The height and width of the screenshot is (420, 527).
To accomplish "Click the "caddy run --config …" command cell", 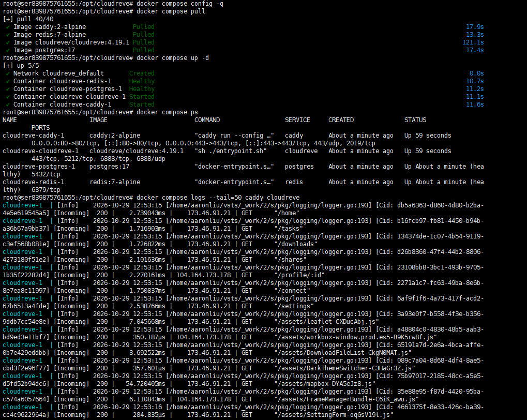I will pyautogui.click(x=234, y=136).
